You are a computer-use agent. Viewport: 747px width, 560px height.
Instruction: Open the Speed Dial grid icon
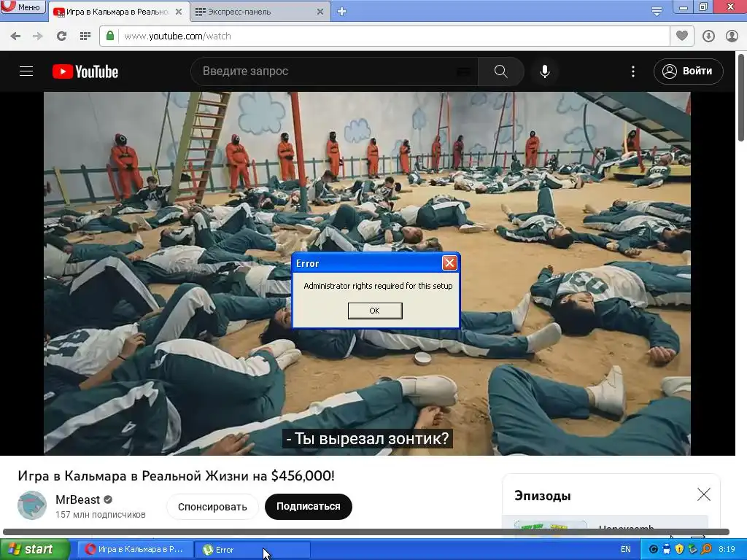click(x=85, y=36)
